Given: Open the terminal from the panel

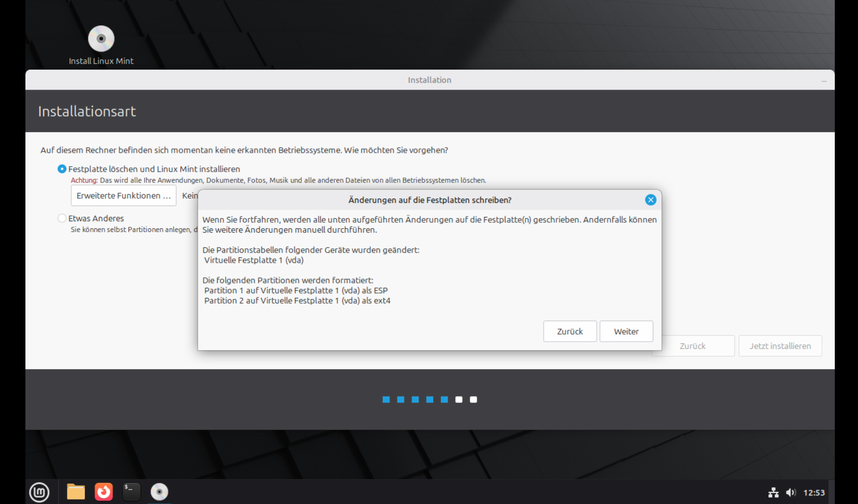Looking at the screenshot, I should click(x=131, y=492).
